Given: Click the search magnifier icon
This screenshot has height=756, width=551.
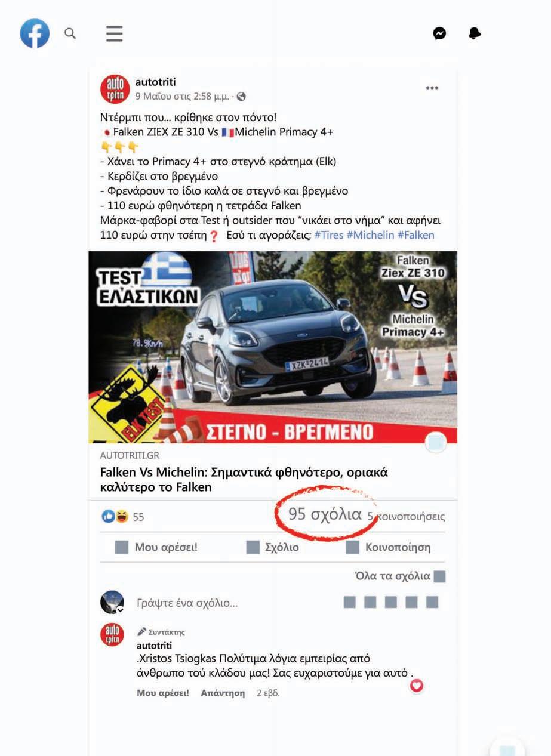Looking at the screenshot, I should pyautogui.click(x=70, y=33).
